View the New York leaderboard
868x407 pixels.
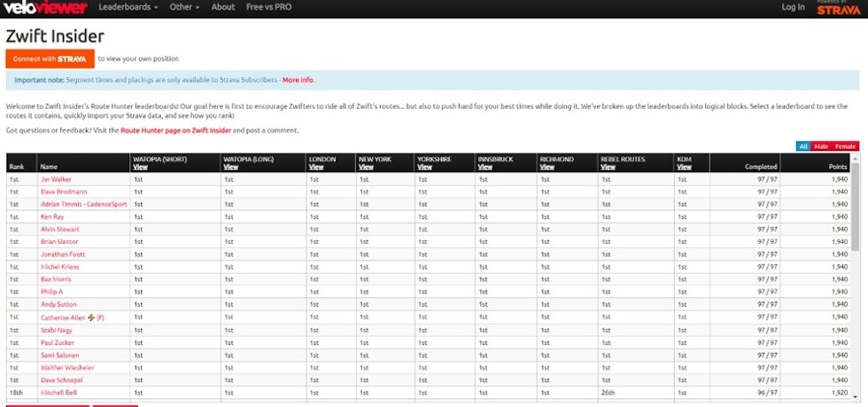tap(366, 167)
